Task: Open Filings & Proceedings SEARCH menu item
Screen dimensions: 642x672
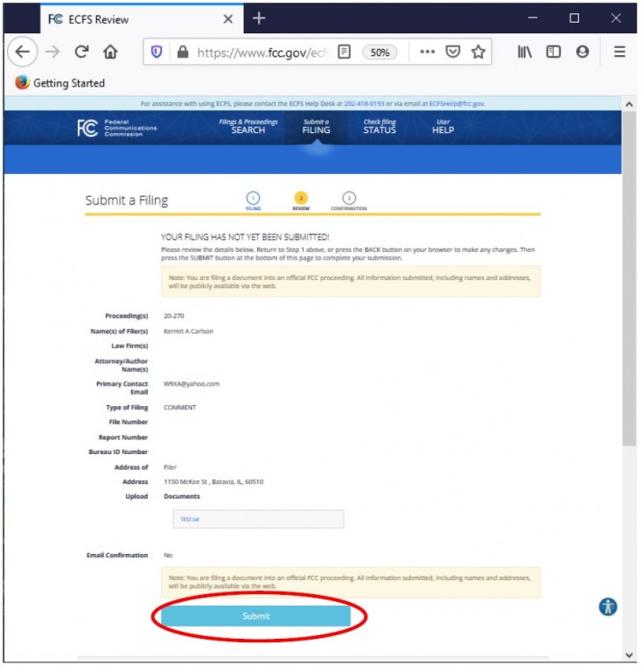Action: point(248,127)
